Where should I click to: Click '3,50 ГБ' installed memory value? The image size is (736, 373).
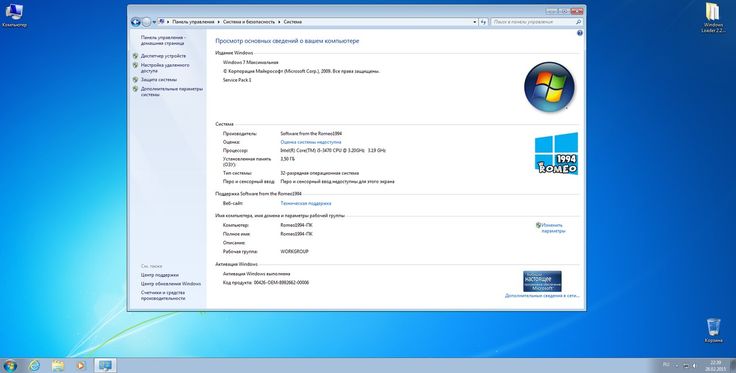(287, 159)
